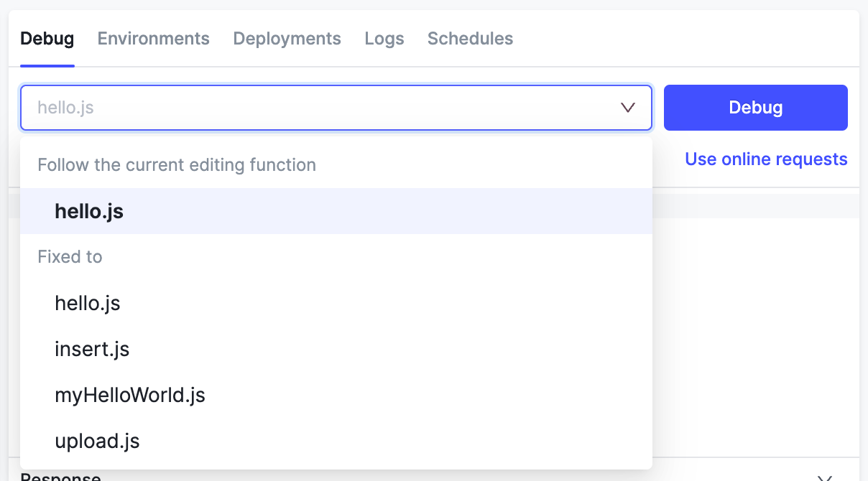
Task: Select highlighted hello.js under Follow current editing
Action: (x=336, y=211)
